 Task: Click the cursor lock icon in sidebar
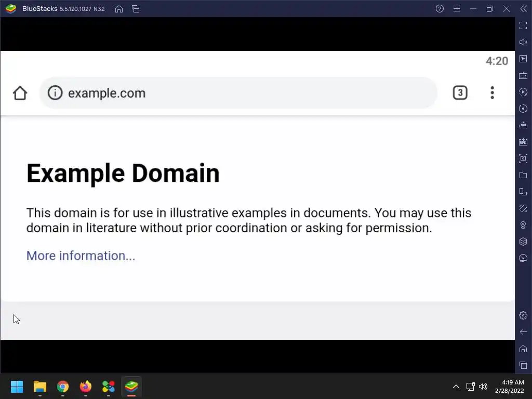[x=523, y=59]
